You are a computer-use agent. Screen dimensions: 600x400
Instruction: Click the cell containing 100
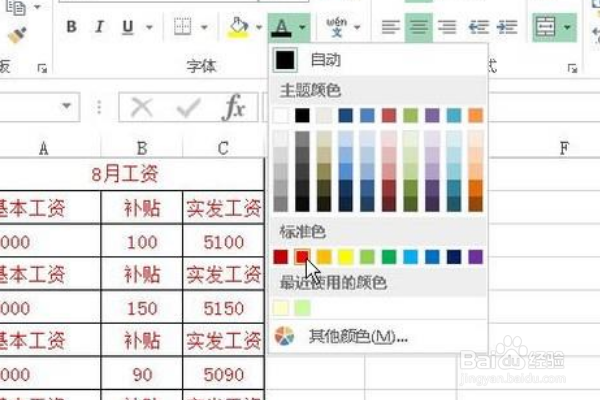[x=142, y=242]
